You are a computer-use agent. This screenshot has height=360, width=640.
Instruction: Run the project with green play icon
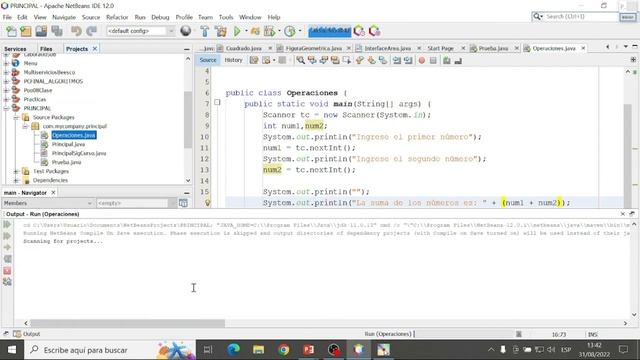coord(237,31)
